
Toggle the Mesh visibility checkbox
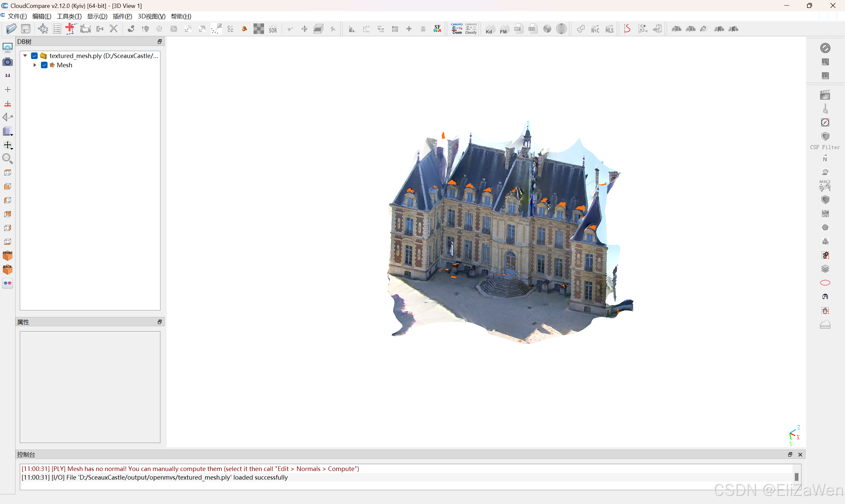[x=44, y=65]
